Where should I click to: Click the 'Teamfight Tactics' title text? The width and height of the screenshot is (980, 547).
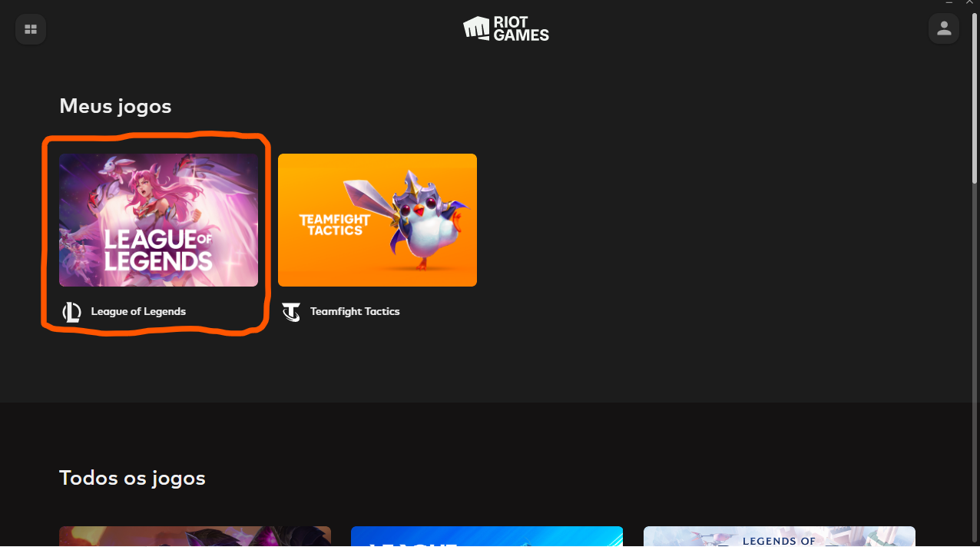355,312
